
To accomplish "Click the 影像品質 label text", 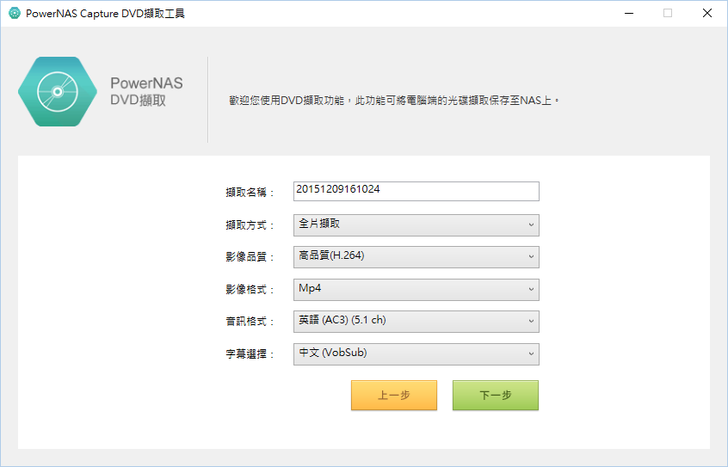I will click(250, 257).
